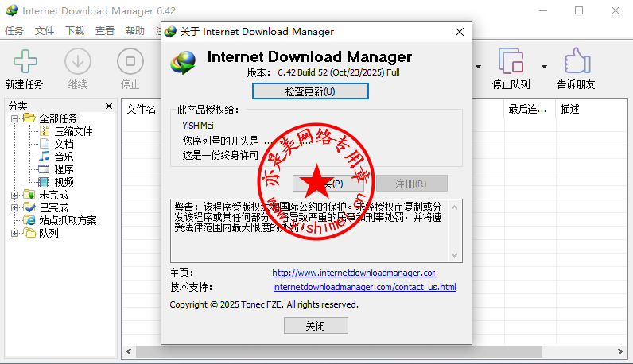Viewport: 633px width, 364px height.
Task: Select the 音乐 category icon
Action: 45,157
